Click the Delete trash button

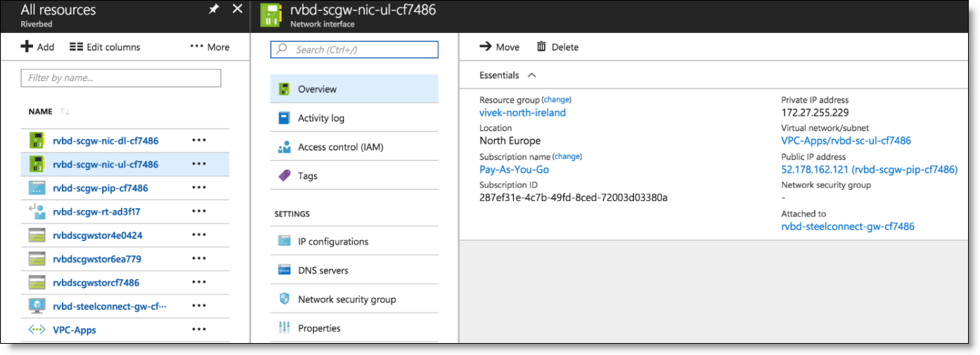pos(557,47)
